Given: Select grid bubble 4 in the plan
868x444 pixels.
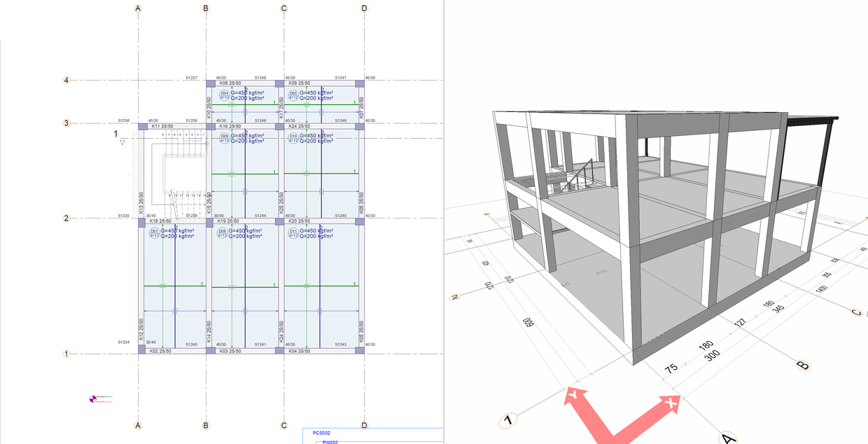Looking at the screenshot, I should (x=66, y=81).
